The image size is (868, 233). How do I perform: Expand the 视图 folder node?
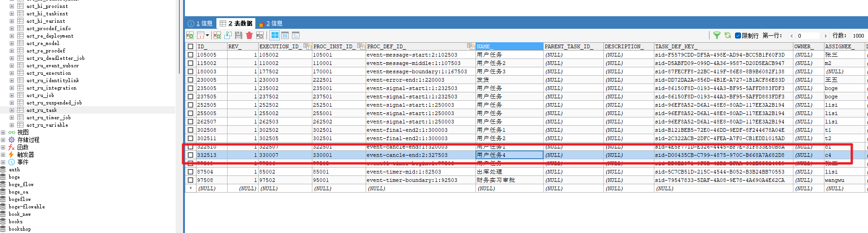click(3, 132)
